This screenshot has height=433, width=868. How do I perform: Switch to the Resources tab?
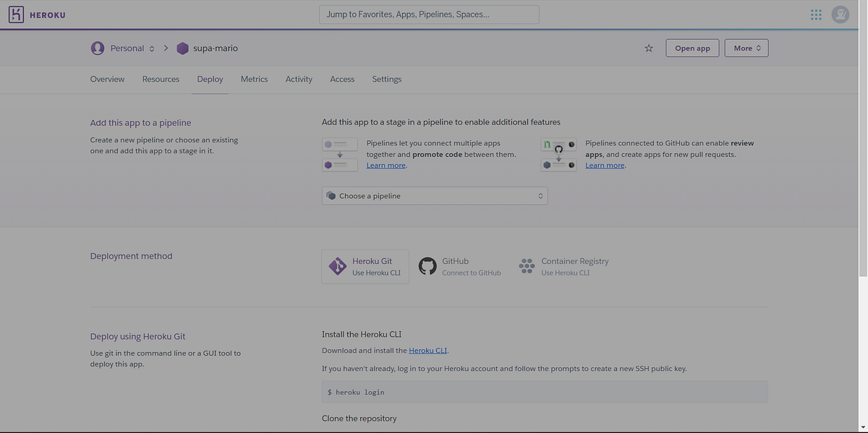pyautogui.click(x=161, y=79)
